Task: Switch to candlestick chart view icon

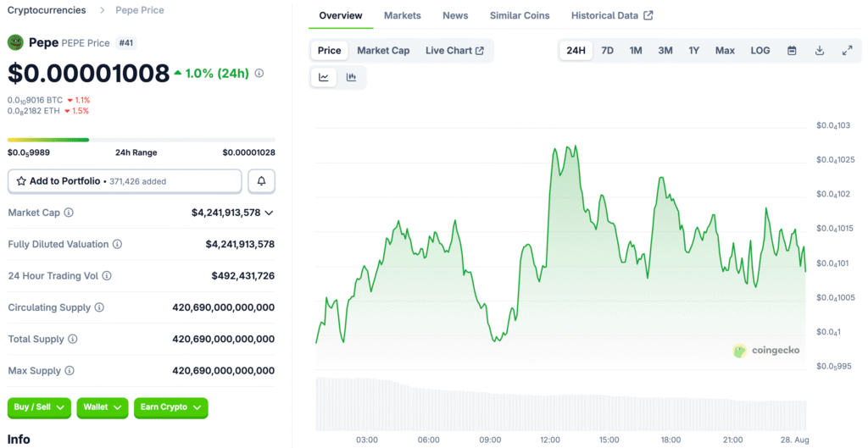Action: point(351,77)
